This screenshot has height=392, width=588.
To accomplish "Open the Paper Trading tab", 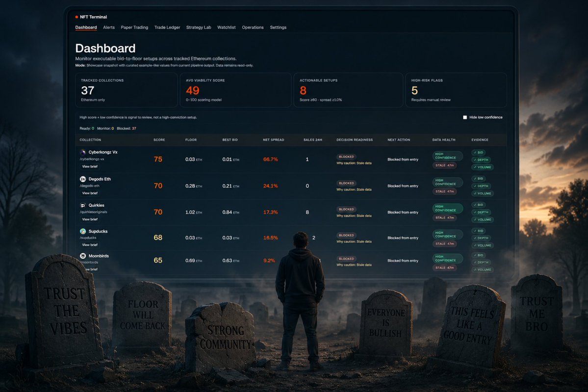I will click(x=134, y=27).
